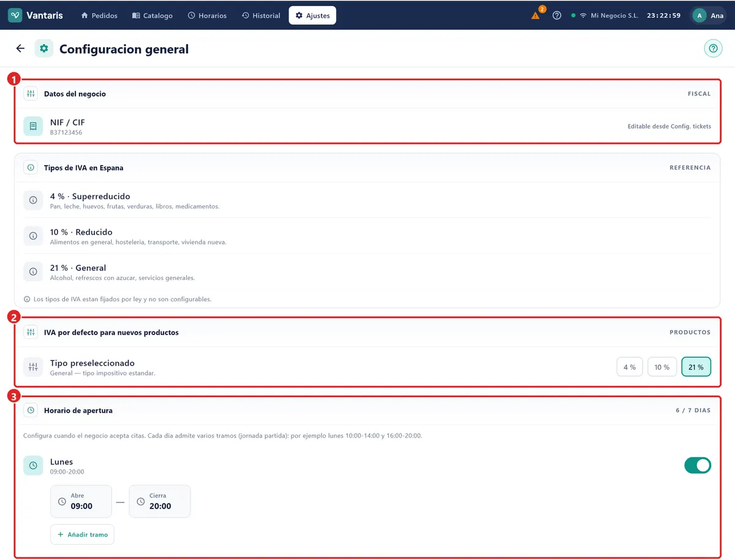
Task: Click the help question mark in top bar
Action: (557, 15)
